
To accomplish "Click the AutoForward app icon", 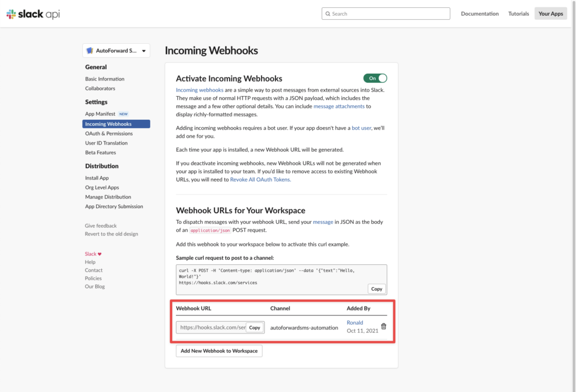I will point(89,51).
